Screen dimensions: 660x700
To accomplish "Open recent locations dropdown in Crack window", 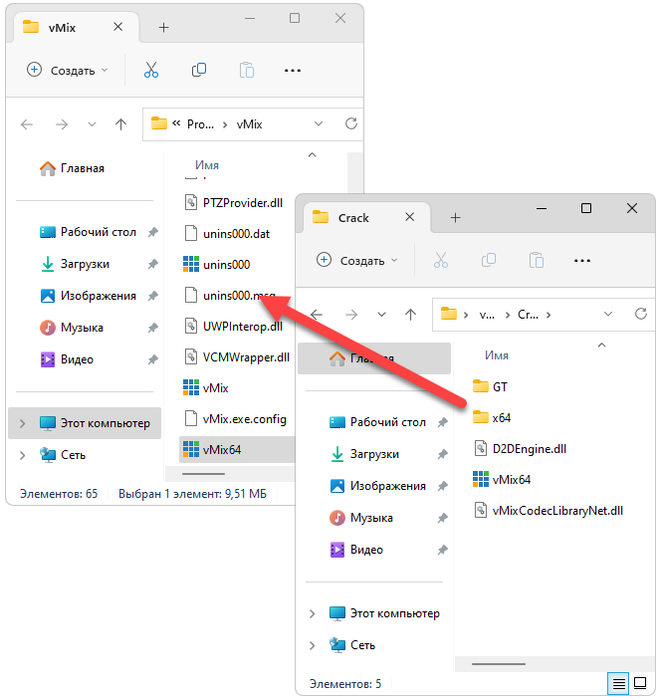I will coord(382,314).
